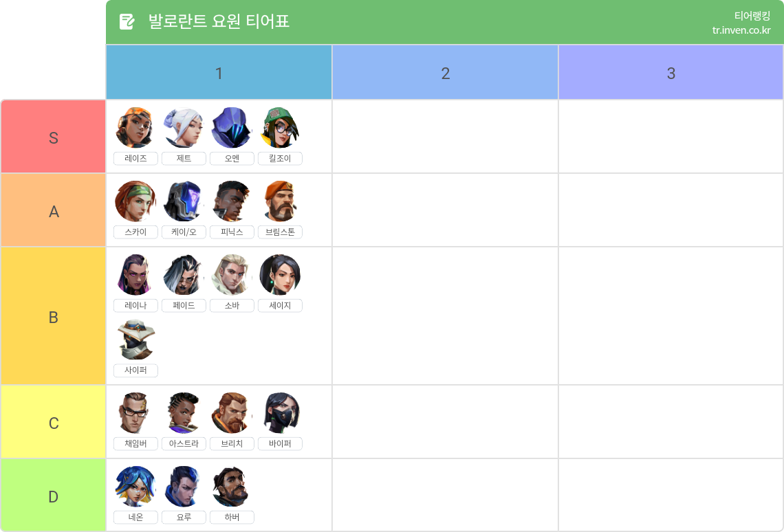Click the green D tier cell
This screenshot has height=532, width=784.
click(54, 496)
